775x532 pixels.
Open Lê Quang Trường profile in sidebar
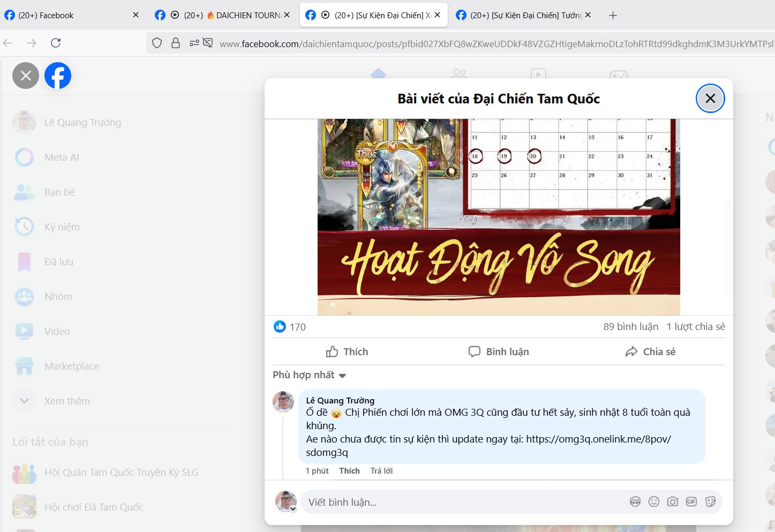(122, 123)
